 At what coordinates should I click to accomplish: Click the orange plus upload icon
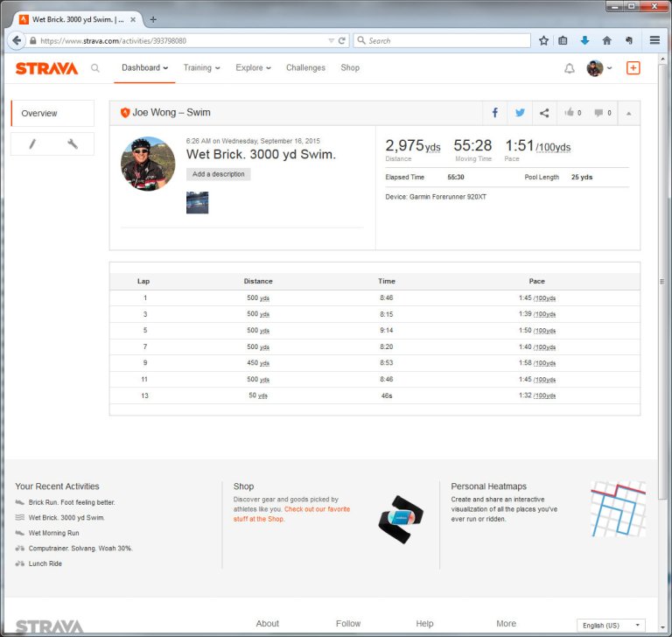point(633,68)
